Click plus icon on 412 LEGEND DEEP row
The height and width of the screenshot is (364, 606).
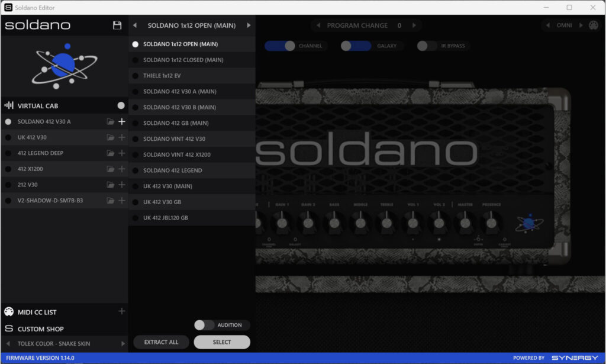coord(122,153)
